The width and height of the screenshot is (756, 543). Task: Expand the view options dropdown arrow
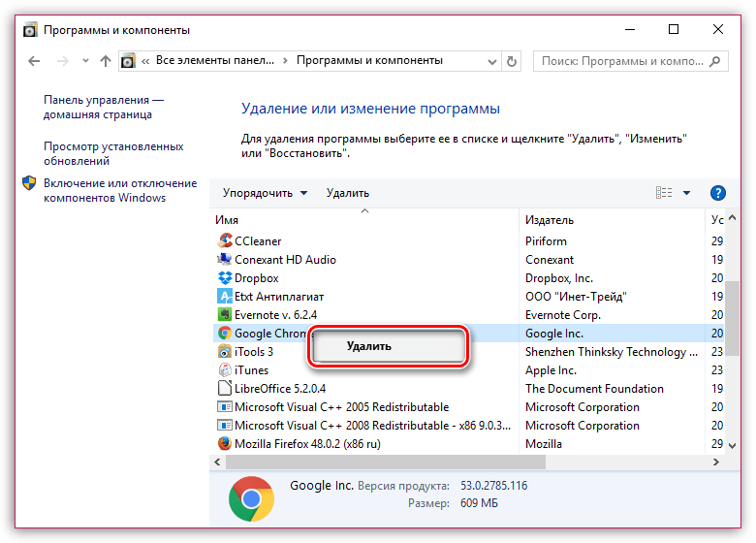[686, 193]
